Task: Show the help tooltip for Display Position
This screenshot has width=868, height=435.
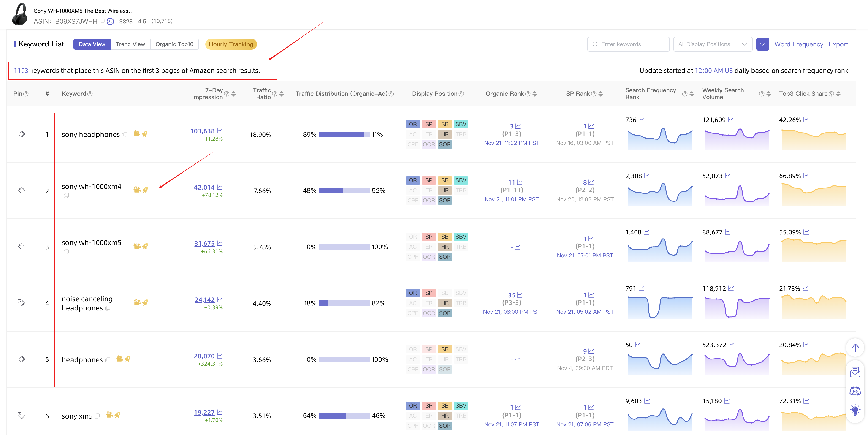Action: pos(461,94)
